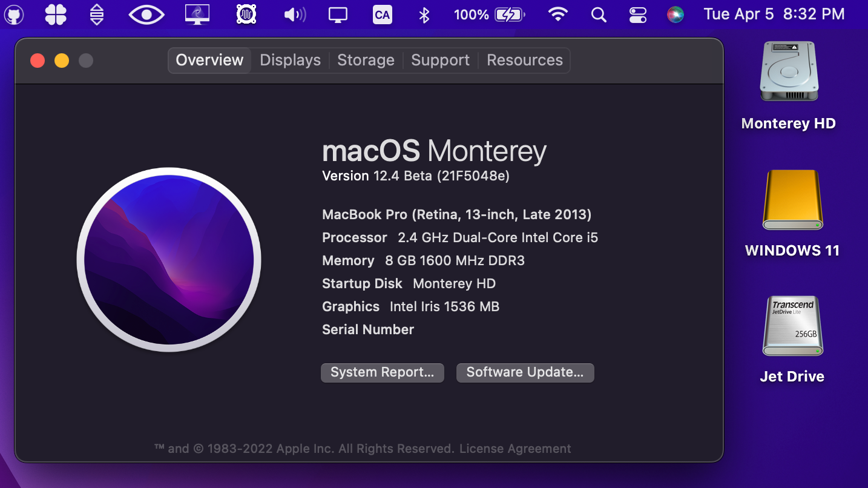
Task: Open the Bluetooth menu
Action: tap(424, 15)
